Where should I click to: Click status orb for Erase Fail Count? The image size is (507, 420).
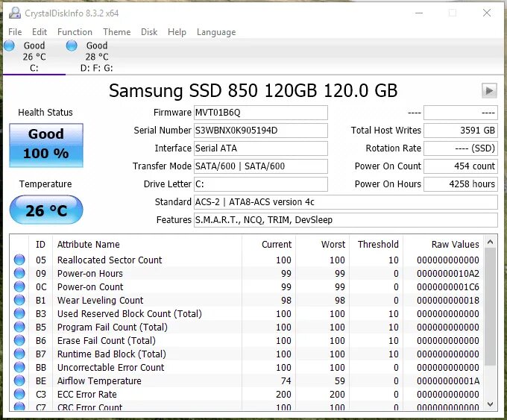click(x=19, y=340)
